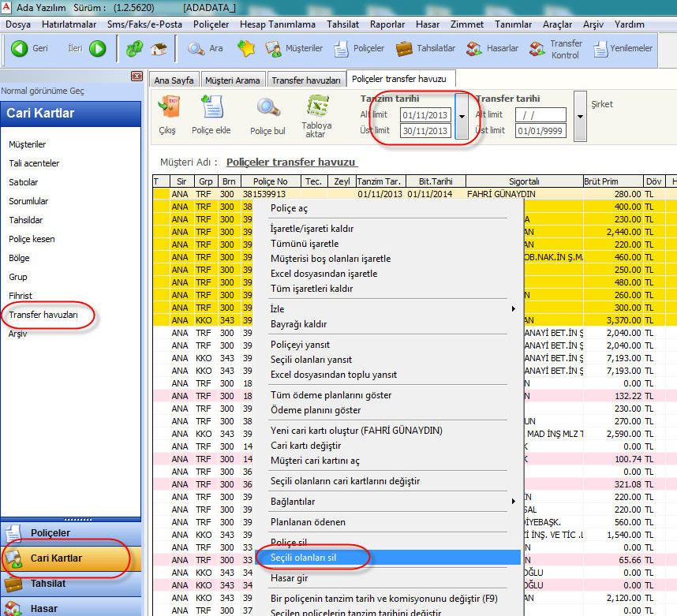Click the Tanzim tarihi Alt limit field
Screen dimensions: 677x616
(425, 115)
